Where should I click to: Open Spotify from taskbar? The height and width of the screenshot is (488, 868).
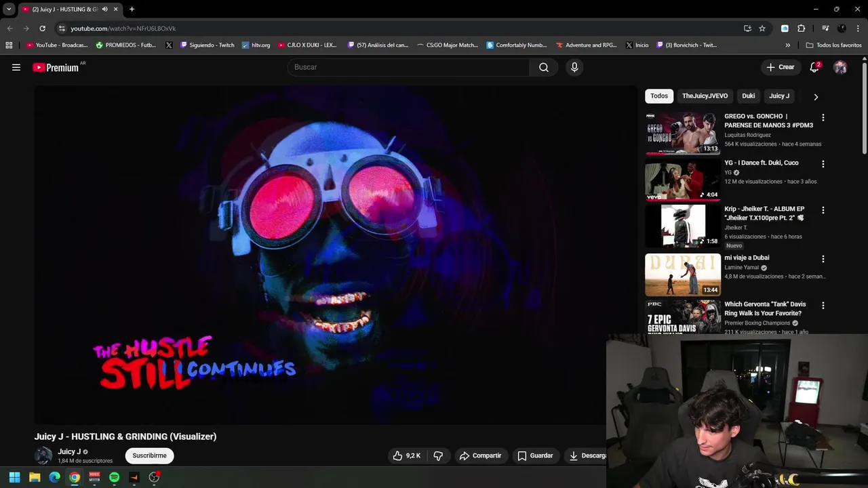(x=114, y=477)
